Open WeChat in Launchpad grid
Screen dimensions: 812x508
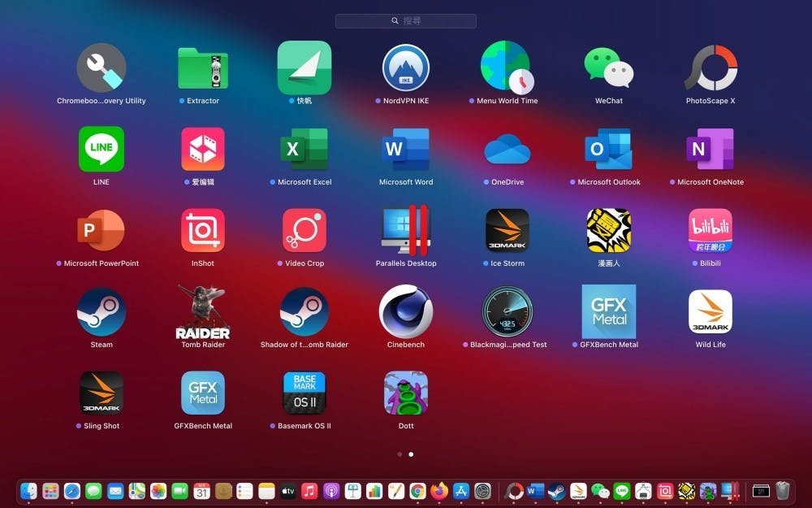[x=609, y=68]
